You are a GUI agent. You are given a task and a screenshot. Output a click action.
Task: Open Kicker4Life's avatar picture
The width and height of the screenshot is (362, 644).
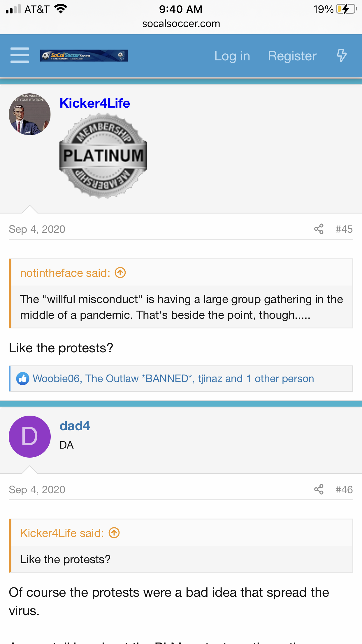tap(30, 114)
